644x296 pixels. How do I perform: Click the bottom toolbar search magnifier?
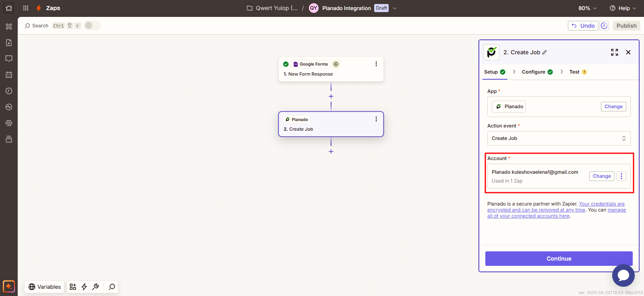pyautogui.click(x=112, y=287)
